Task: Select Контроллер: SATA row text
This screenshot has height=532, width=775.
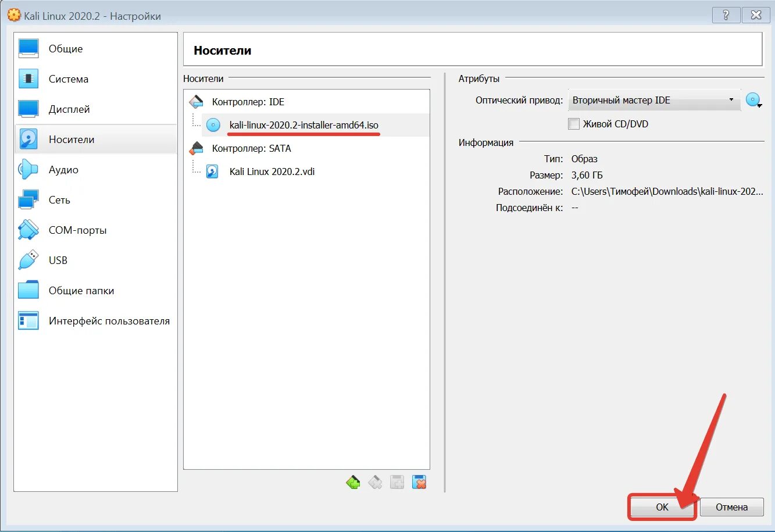Action: (252, 148)
